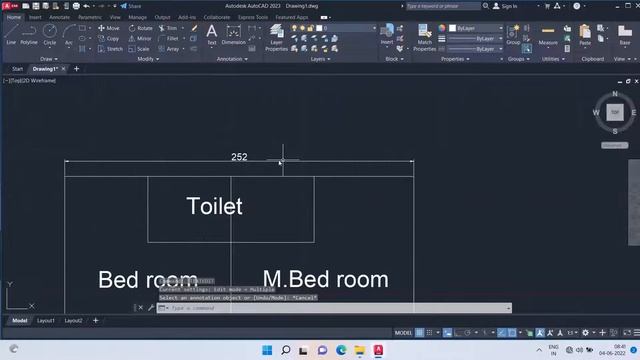This screenshot has width=640, height=360.
Task: Click the Erase tool in Modify panel
Action: pyautogui.click(x=194, y=28)
